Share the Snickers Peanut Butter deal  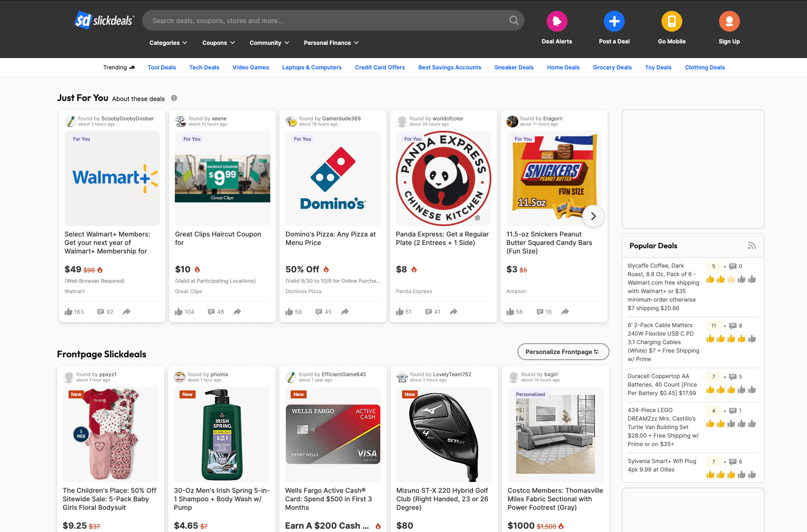pyautogui.click(x=565, y=312)
